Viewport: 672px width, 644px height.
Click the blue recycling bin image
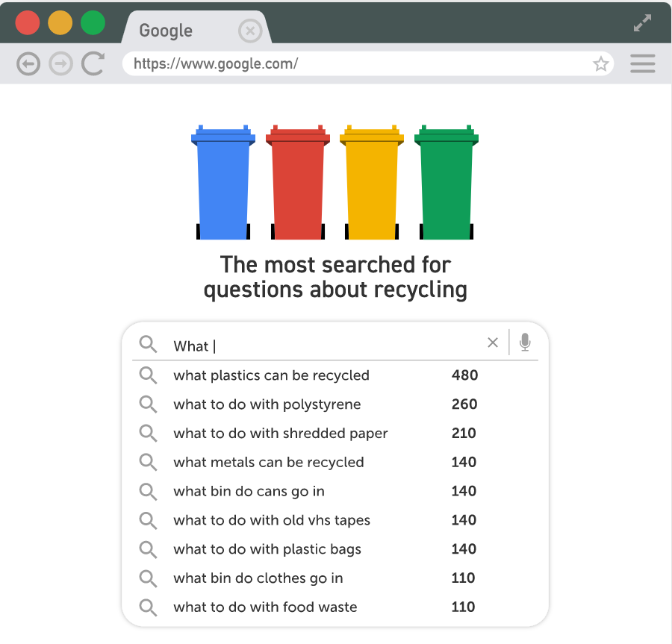tap(223, 183)
